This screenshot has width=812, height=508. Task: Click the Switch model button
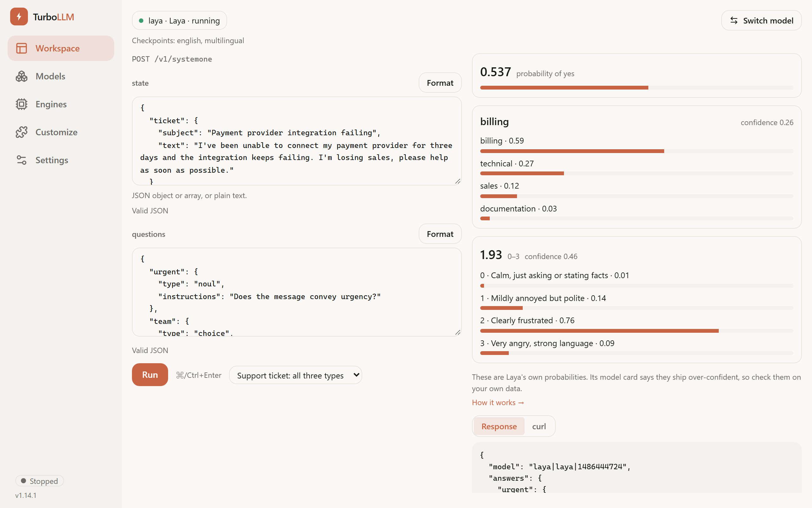click(761, 21)
